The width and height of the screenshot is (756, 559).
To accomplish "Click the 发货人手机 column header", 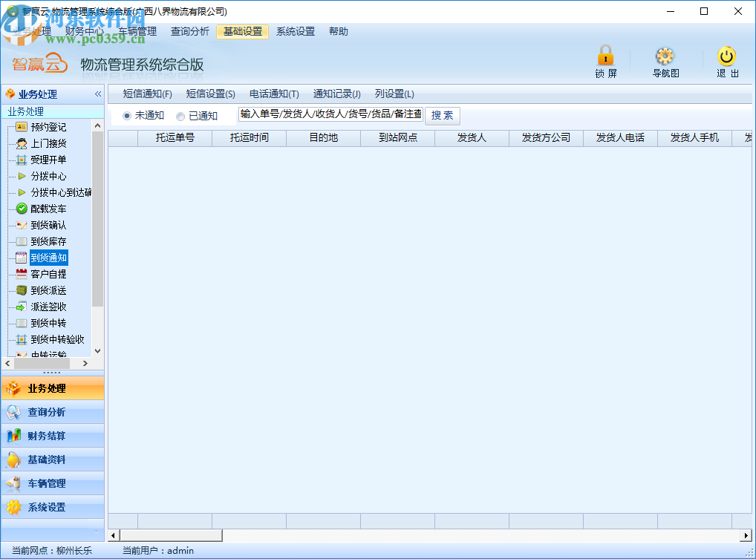I will tap(695, 138).
